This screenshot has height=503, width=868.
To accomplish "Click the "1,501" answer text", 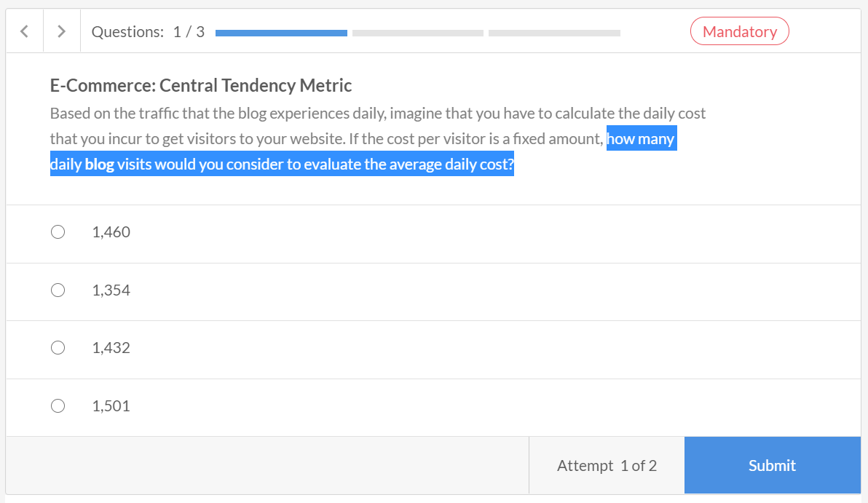I will coord(111,406).
